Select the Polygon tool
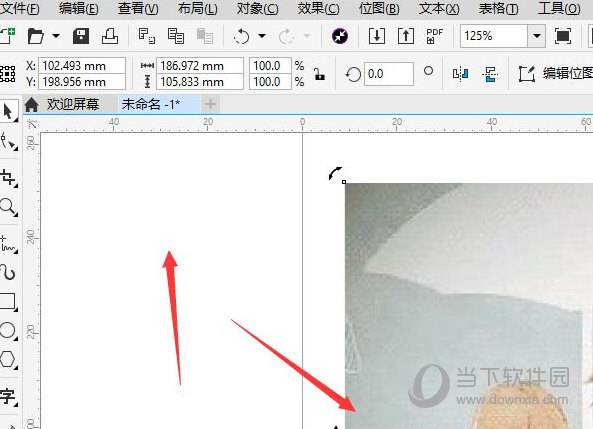 click(8, 359)
